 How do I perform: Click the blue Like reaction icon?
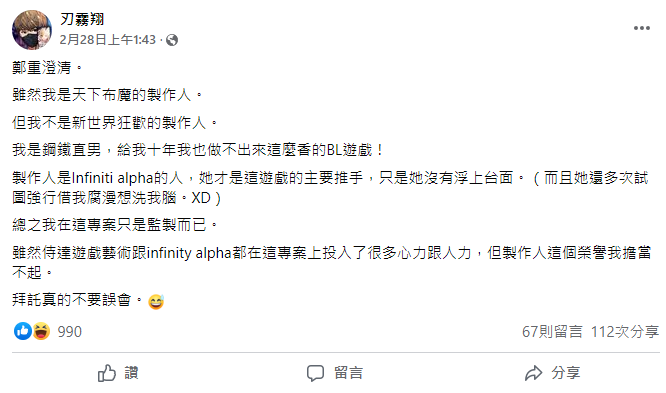coord(23,331)
